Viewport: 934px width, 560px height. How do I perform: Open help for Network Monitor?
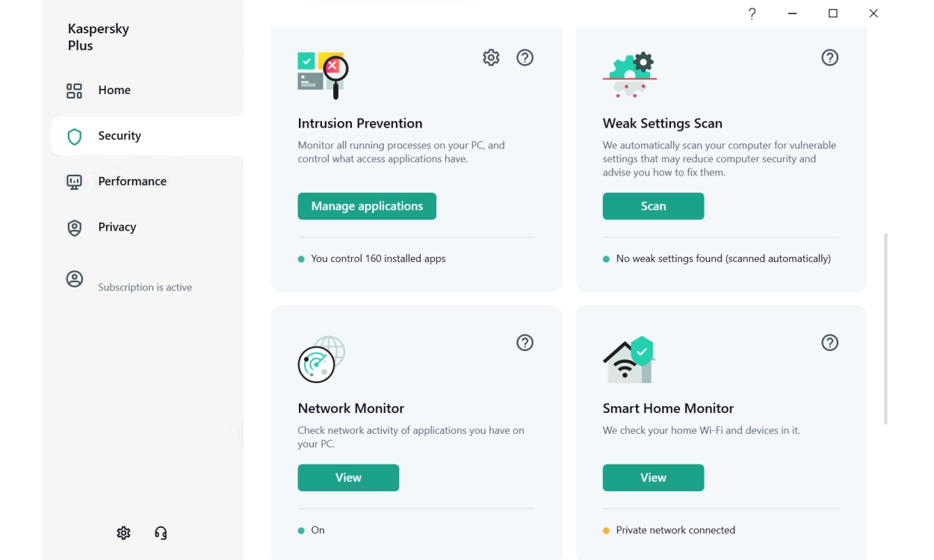[x=525, y=343]
